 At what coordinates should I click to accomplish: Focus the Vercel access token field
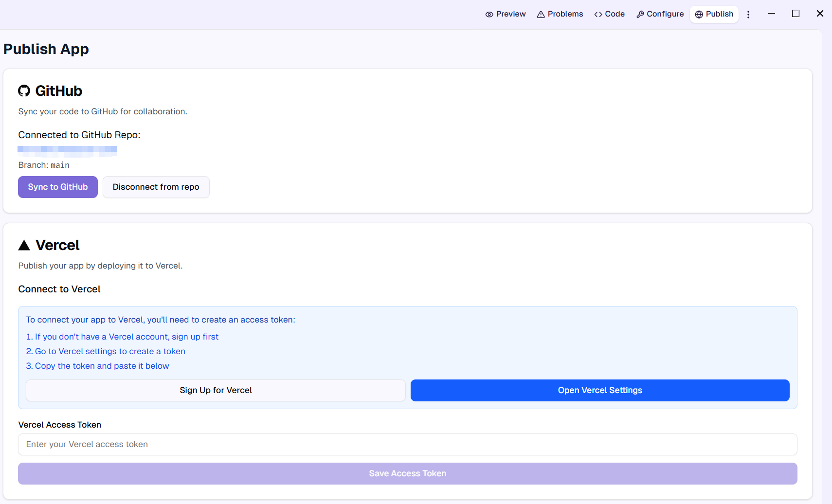click(407, 445)
